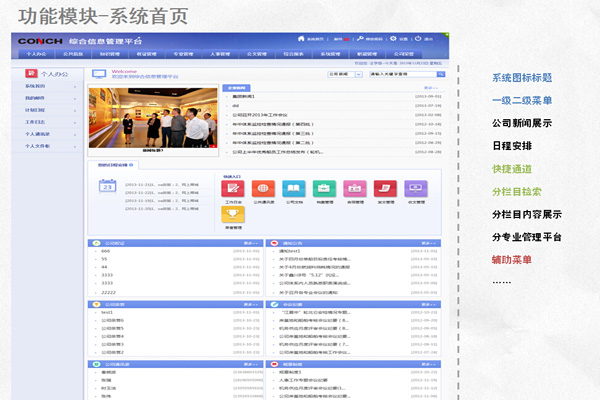Open list entry 44
Screen dimensions: 600x400
tap(104, 267)
